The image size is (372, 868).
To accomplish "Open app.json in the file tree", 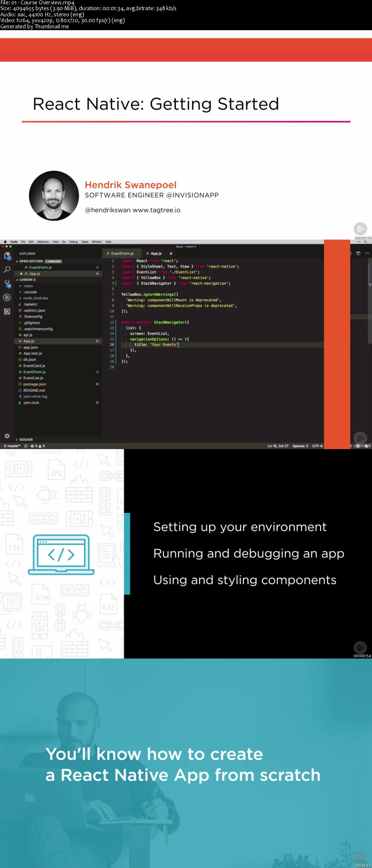I will (58, 347).
